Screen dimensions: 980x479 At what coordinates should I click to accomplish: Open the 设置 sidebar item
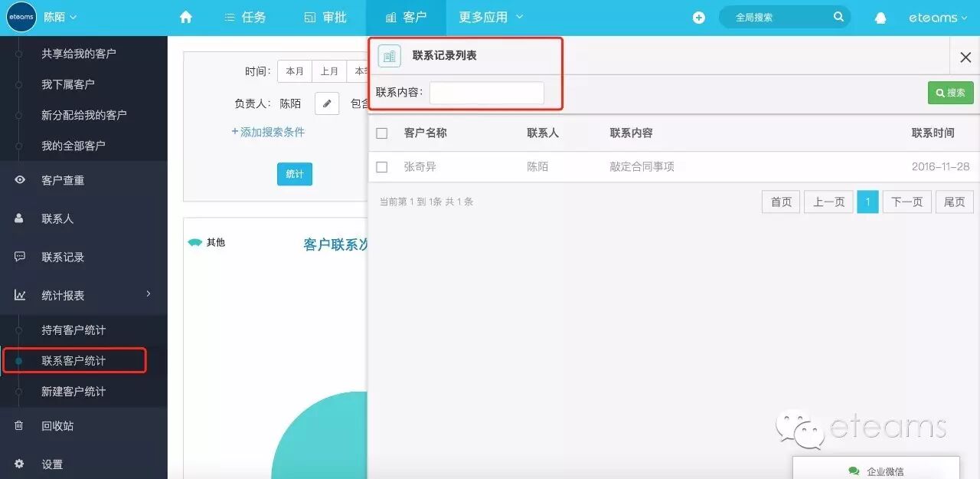point(52,464)
